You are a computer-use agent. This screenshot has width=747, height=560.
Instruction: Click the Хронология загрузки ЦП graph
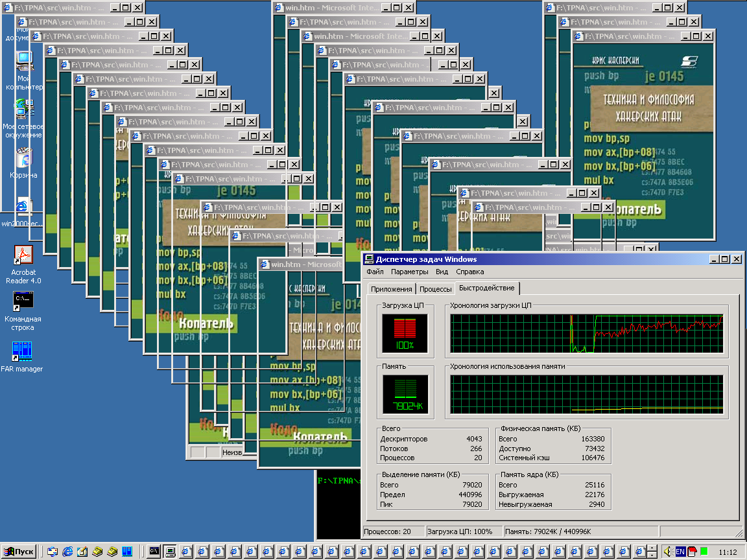click(586, 333)
